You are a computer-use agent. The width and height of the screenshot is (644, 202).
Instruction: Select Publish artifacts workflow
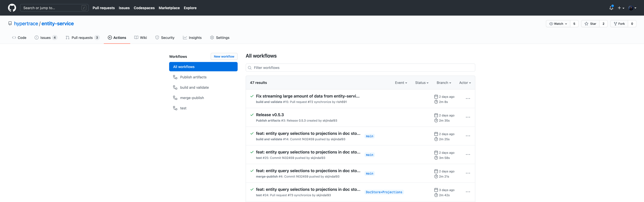[x=203, y=77]
